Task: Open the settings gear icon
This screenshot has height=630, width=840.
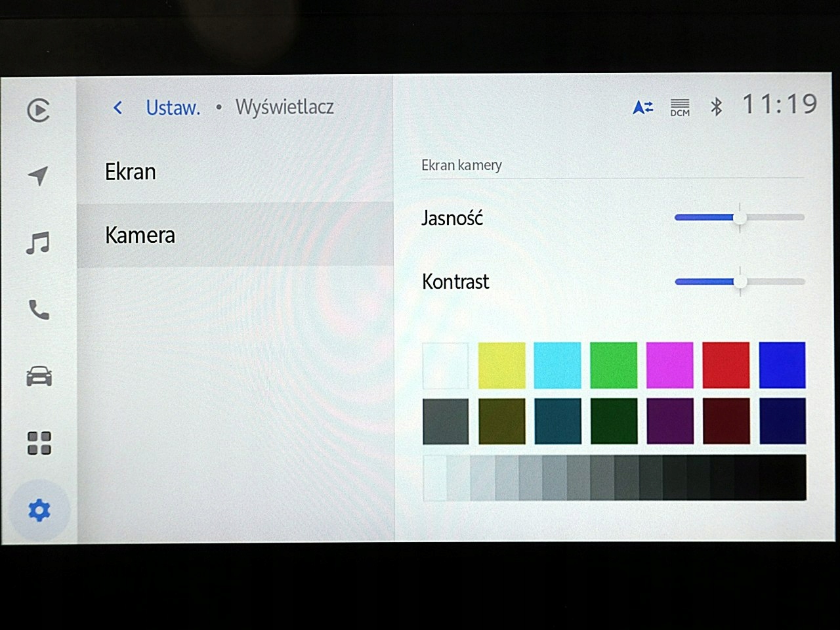Action: (x=39, y=510)
